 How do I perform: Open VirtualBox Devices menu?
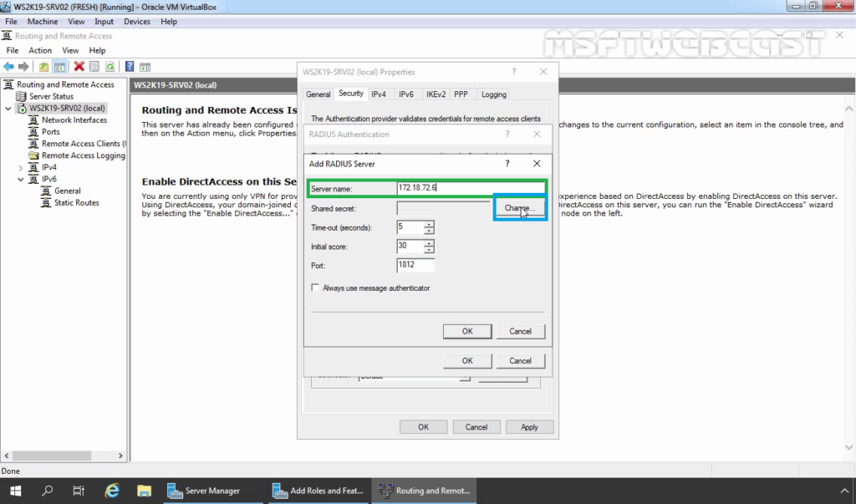tap(137, 21)
